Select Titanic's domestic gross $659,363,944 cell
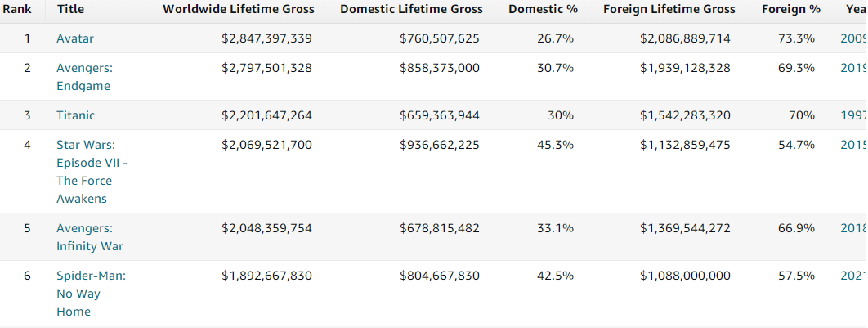The image size is (868, 328). [439, 115]
